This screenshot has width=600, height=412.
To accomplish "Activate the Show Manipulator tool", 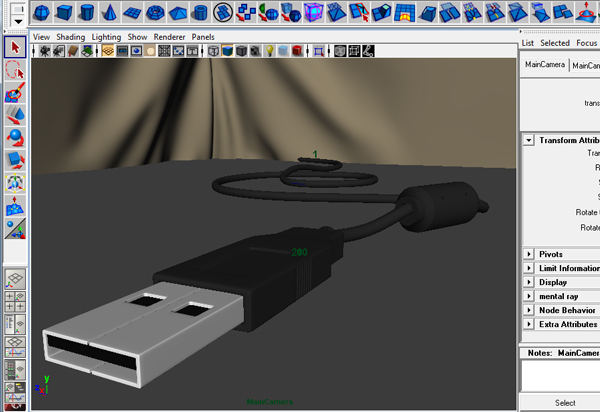I will pos(15,228).
